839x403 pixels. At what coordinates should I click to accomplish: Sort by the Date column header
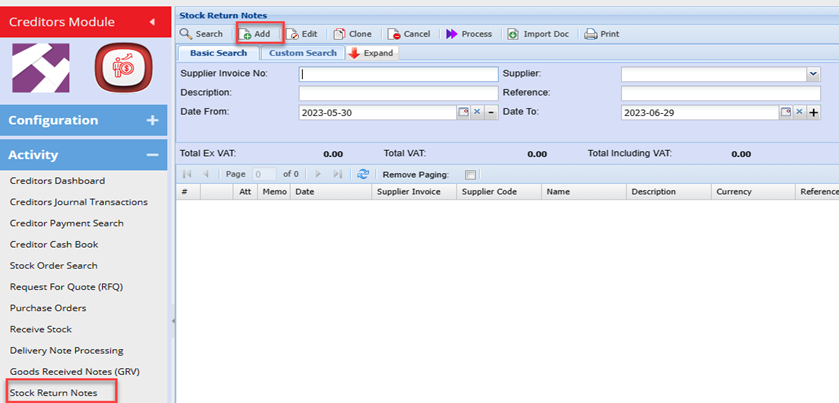click(x=331, y=192)
